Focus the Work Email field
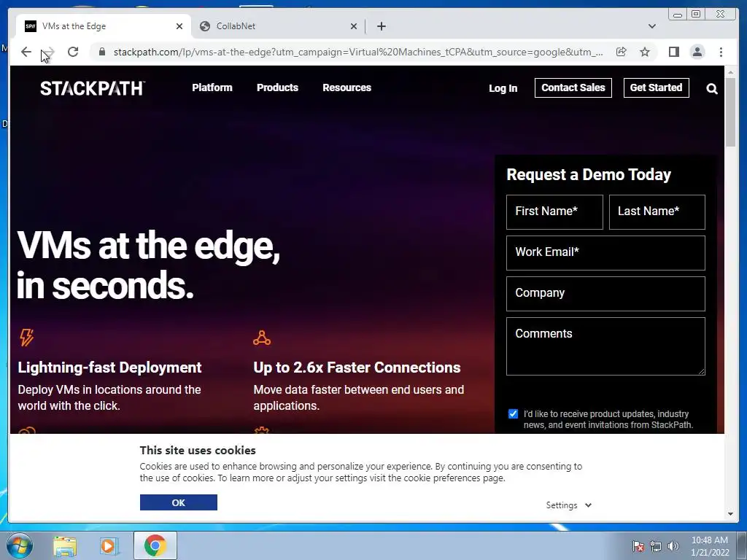The width and height of the screenshot is (747, 560). point(605,253)
